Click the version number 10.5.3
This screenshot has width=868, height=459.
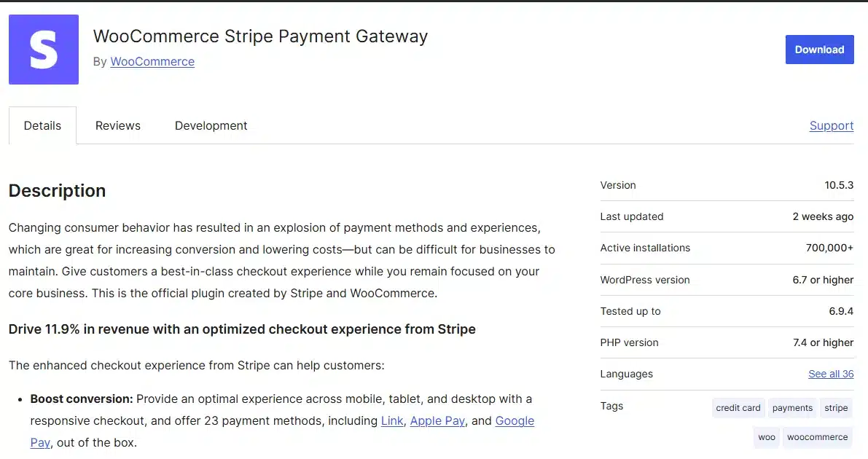pos(840,185)
